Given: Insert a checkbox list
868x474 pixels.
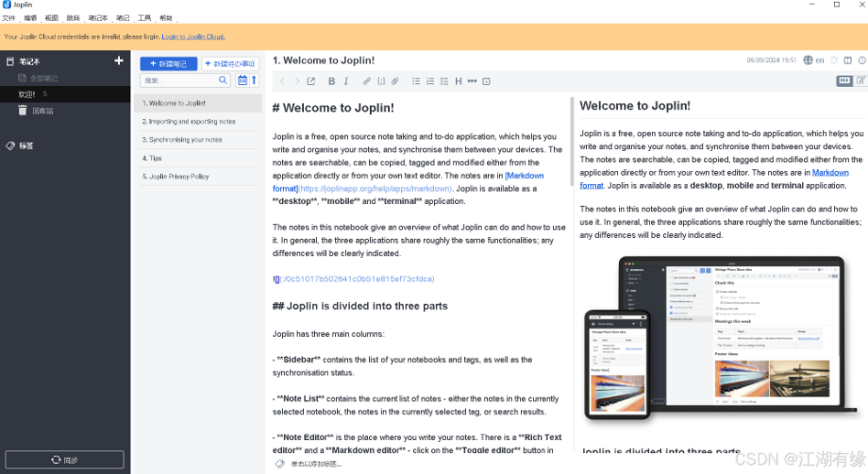Looking at the screenshot, I should coord(444,81).
